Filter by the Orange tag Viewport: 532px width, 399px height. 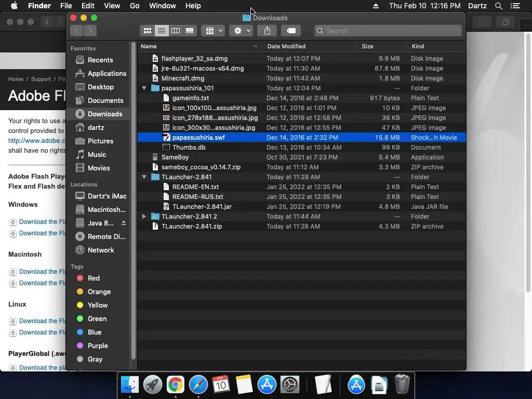click(x=98, y=292)
